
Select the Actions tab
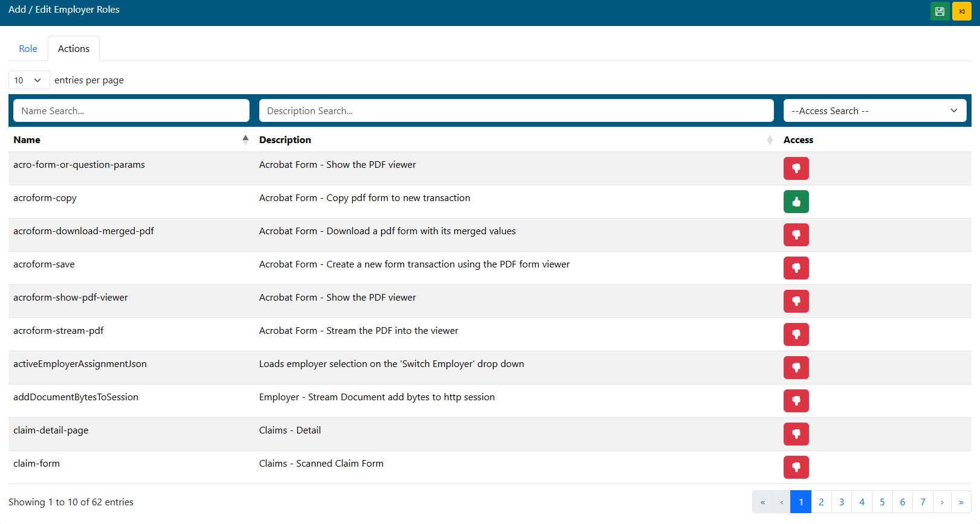(x=74, y=49)
